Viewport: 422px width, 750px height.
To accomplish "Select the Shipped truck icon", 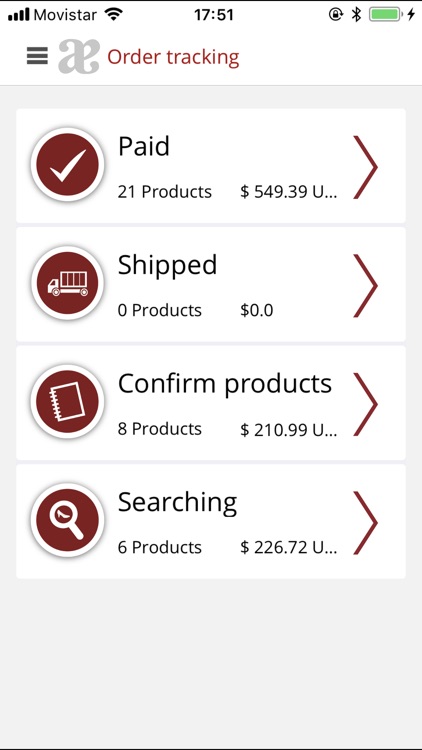I will [67, 283].
